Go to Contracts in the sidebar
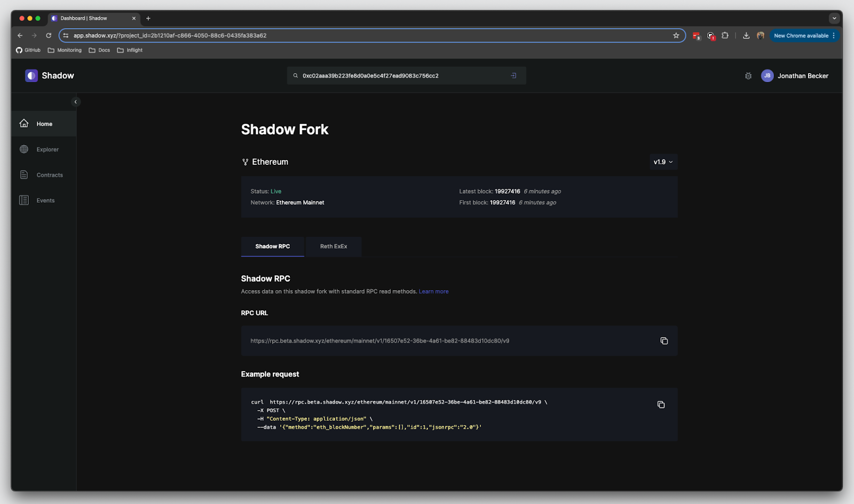 (44, 175)
